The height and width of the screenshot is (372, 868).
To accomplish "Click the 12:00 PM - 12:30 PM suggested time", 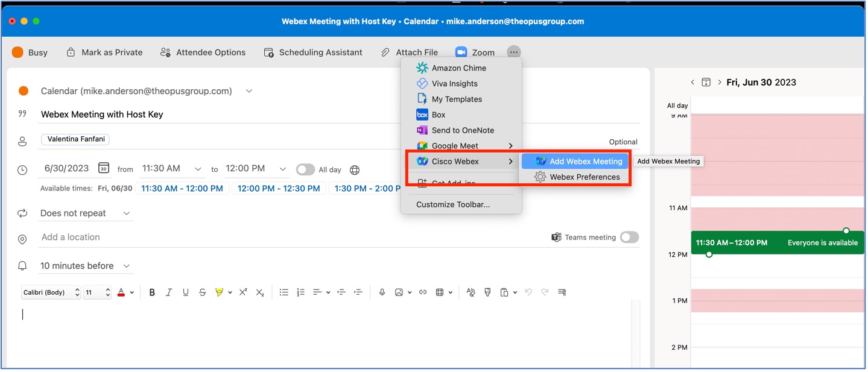I will (x=278, y=188).
